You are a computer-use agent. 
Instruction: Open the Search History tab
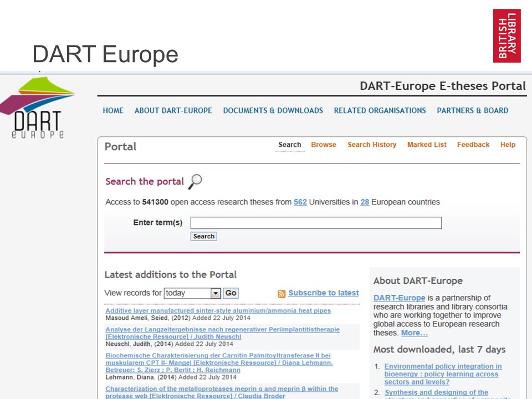pyautogui.click(x=372, y=145)
